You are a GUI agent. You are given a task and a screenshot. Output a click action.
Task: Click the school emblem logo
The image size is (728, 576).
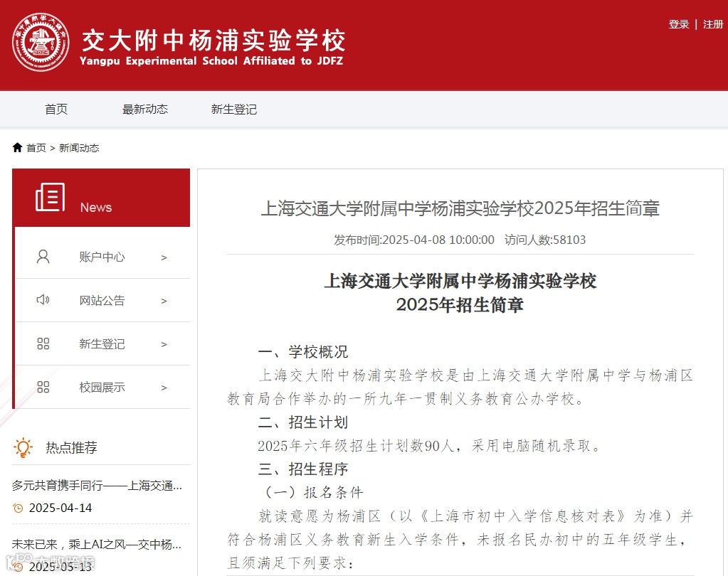click(41, 43)
